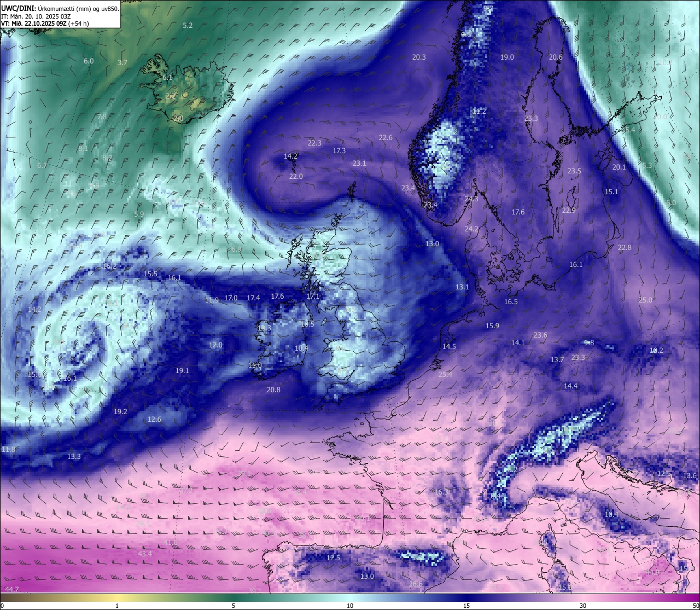Click the UWC/DINI Úrkomumætti title line
This screenshot has height=610, width=700.
tap(60, 8)
